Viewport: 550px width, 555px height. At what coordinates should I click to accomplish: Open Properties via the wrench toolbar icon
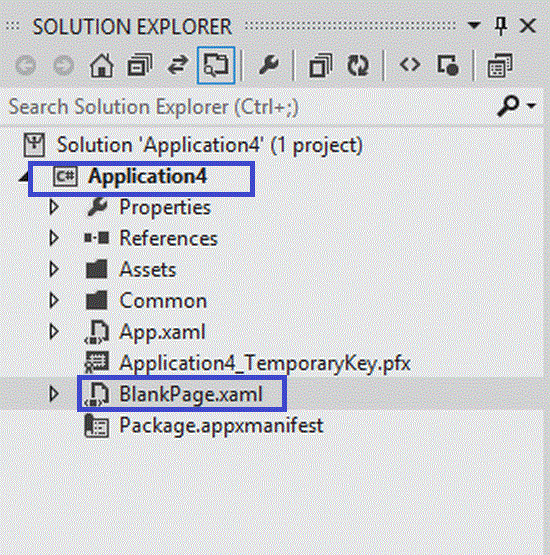tap(268, 66)
